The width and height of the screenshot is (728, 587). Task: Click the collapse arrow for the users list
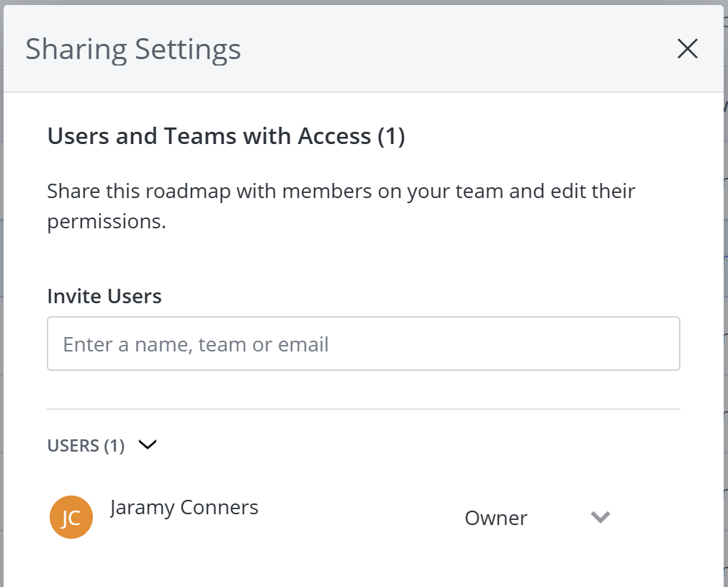coord(148,445)
